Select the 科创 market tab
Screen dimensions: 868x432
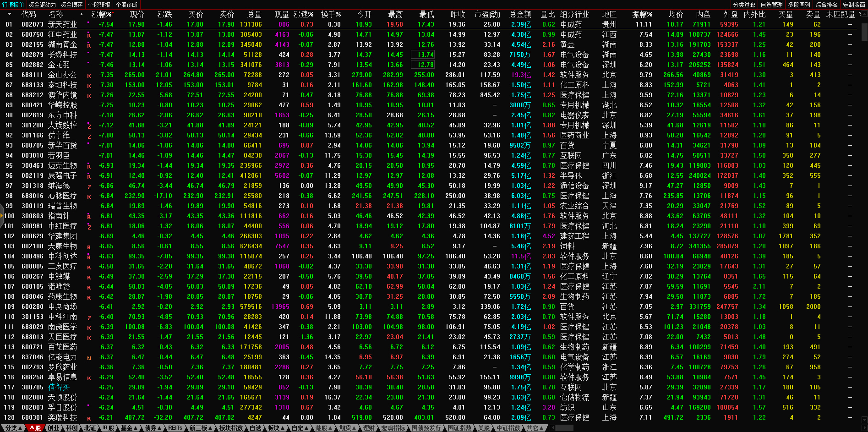71,428
